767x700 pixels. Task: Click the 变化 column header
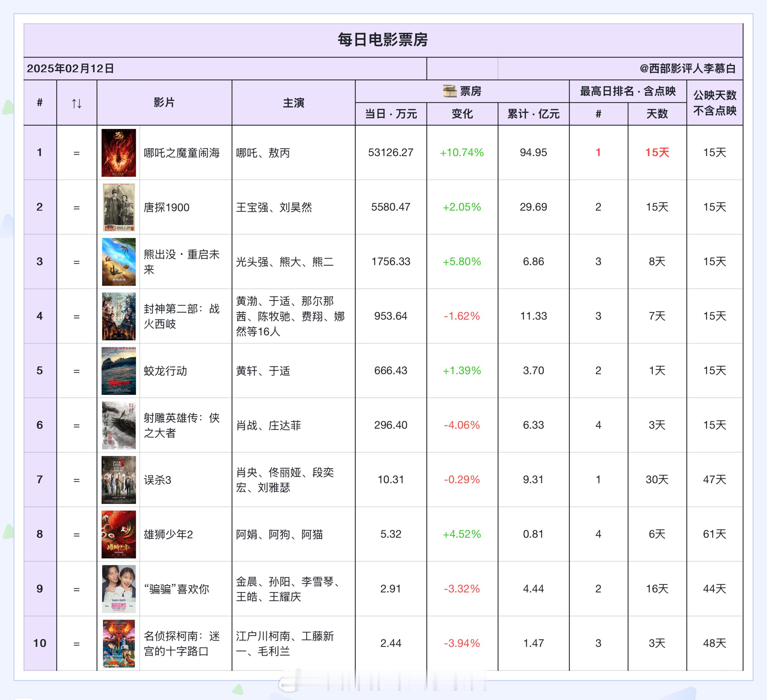pyautogui.click(x=462, y=114)
